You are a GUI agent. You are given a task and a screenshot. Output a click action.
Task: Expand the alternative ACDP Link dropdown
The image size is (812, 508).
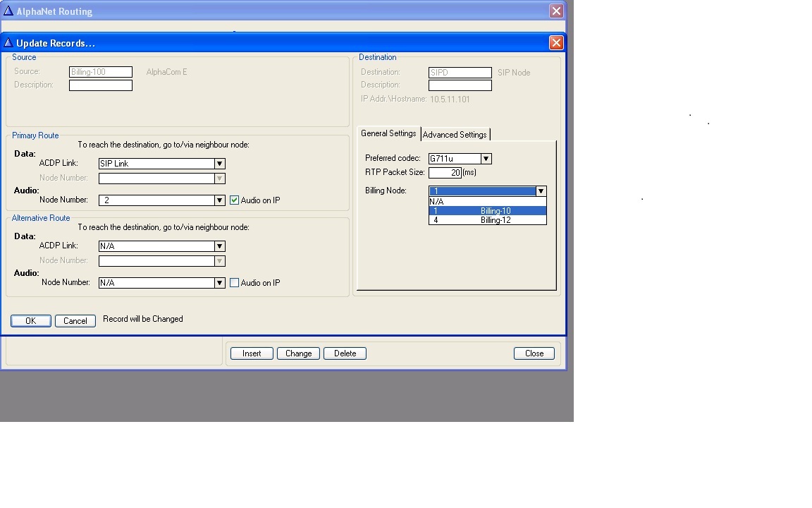pos(219,246)
